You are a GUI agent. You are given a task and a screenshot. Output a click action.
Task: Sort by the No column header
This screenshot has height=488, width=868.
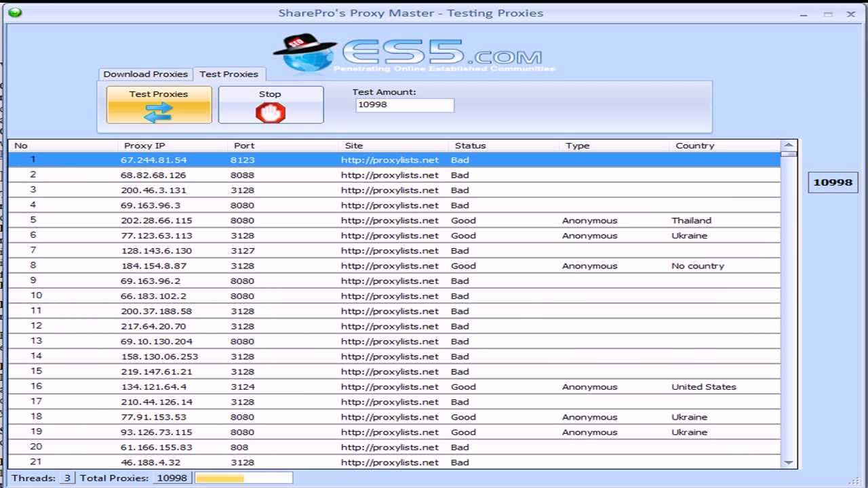pos(63,146)
